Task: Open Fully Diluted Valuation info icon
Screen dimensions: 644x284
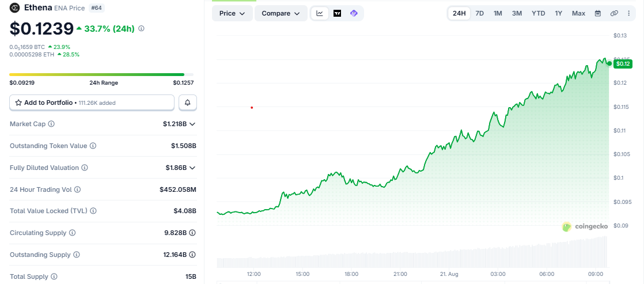Action: [x=85, y=168]
